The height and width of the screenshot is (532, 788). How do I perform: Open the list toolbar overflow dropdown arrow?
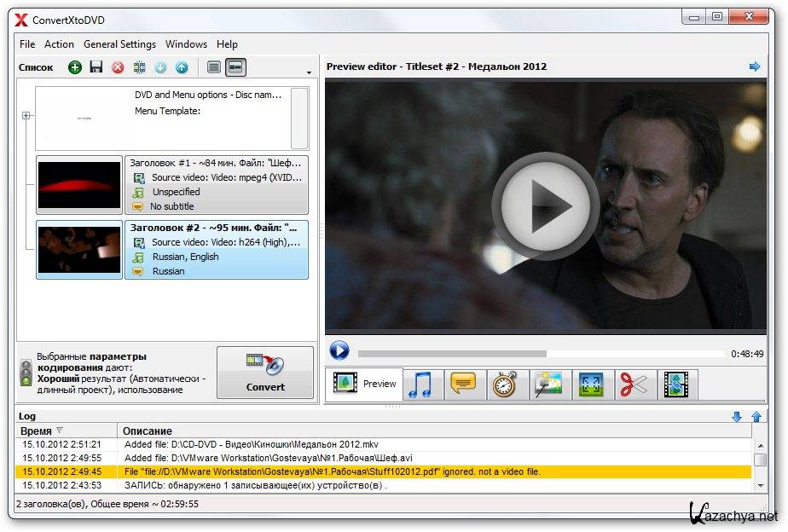[309, 72]
